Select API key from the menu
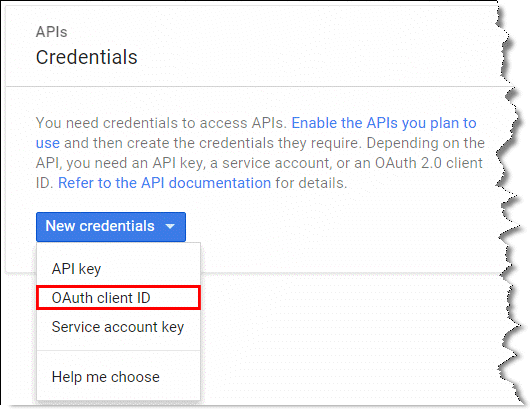 tap(76, 269)
